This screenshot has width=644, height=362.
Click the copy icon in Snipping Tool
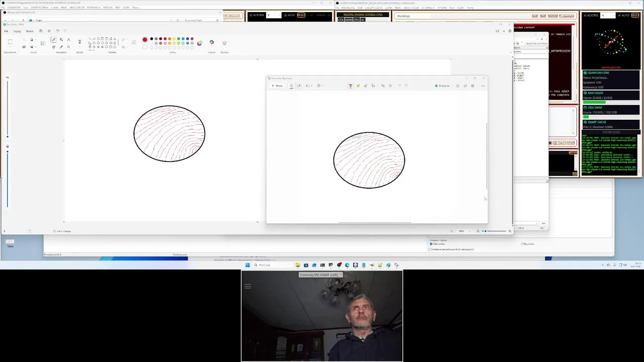tap(465, 86)
